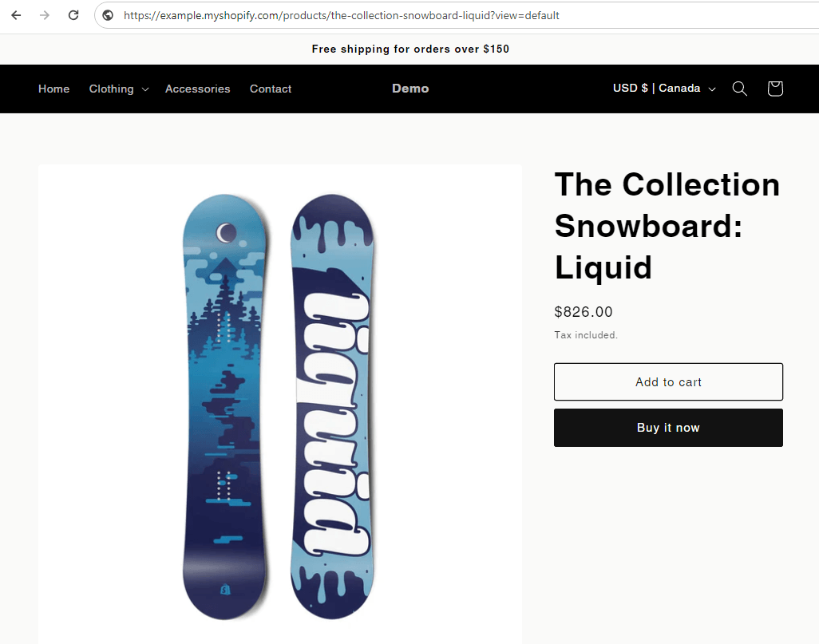Open the store search magnifier
The width and height of the screenshot is (819, 644).
[x=740, y=89]
